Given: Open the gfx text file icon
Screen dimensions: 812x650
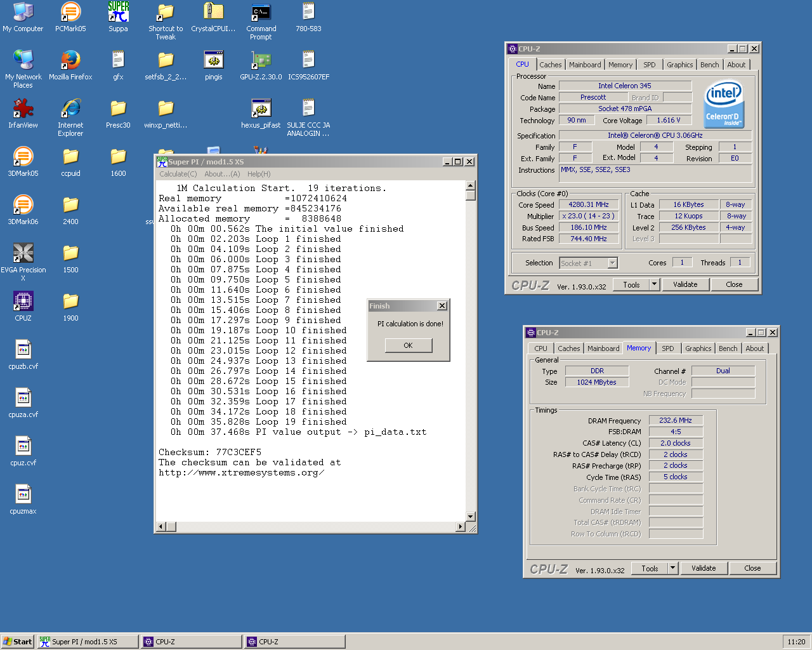Looking at the screenshot, I should [x=118, y=65].
